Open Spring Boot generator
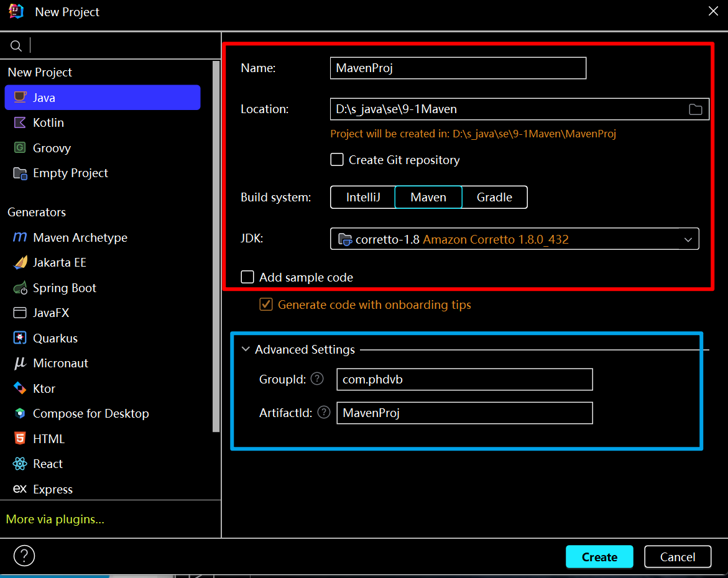This screenshot has height=578, width=728. click(103, 288)
